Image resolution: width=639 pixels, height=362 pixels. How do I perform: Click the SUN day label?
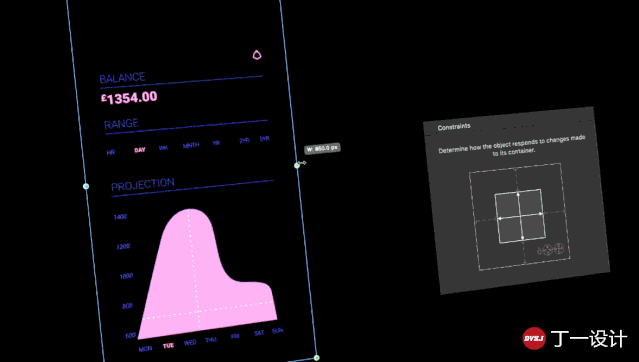click(x=278, y=331)
